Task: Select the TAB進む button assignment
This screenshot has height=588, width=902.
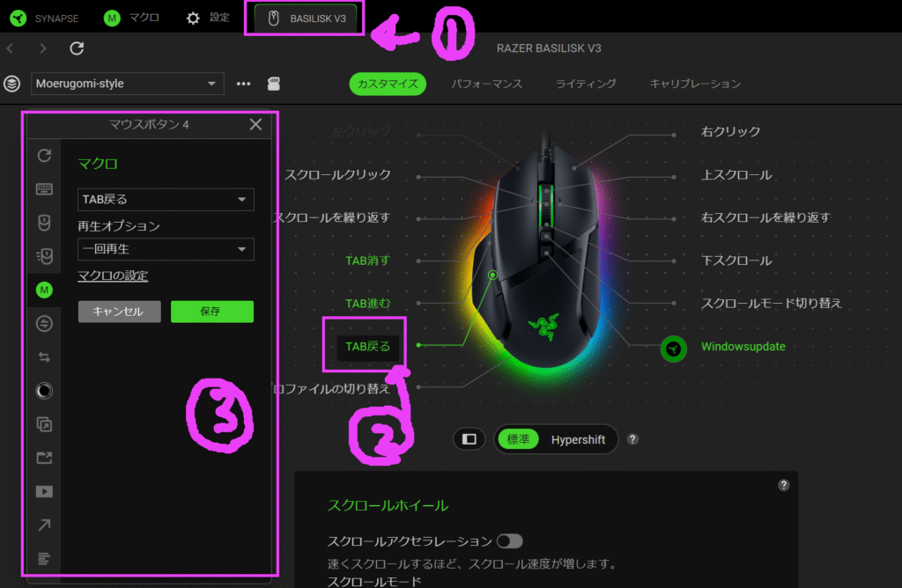Action: pyautogui.click(x=367, y=304)
